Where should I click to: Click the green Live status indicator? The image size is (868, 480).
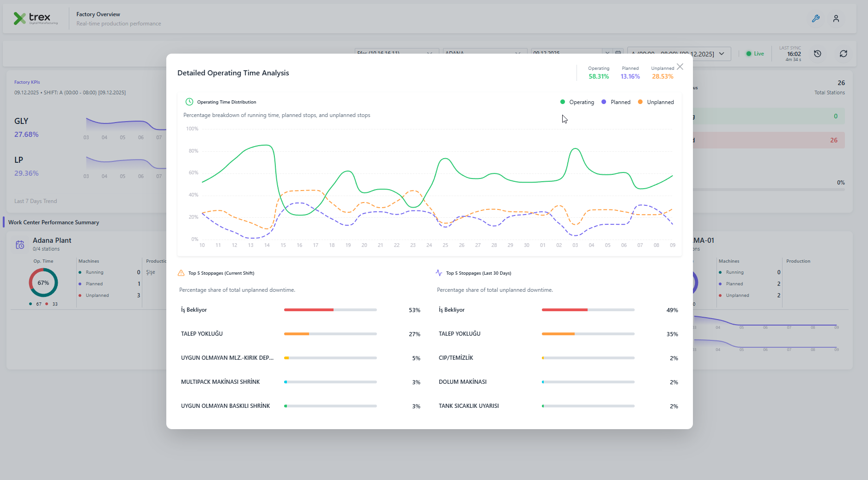tap(755, 54)
